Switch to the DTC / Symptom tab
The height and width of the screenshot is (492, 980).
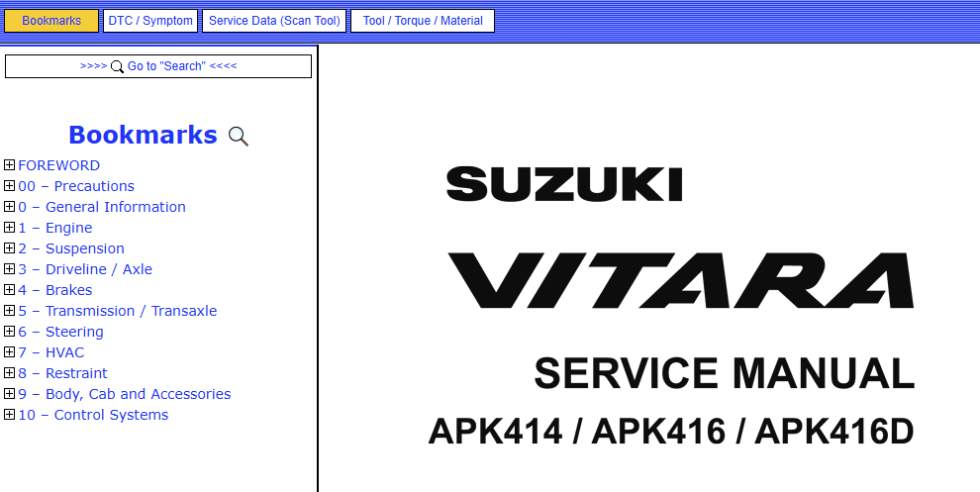(x=150, y=21)
